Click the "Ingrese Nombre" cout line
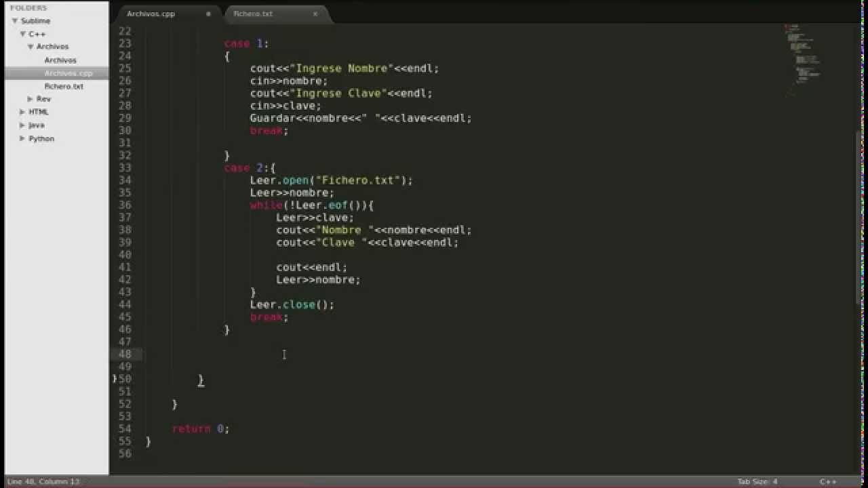Image resolution: width=868 pixels, height=488 pixels. [x=344, y=68]
